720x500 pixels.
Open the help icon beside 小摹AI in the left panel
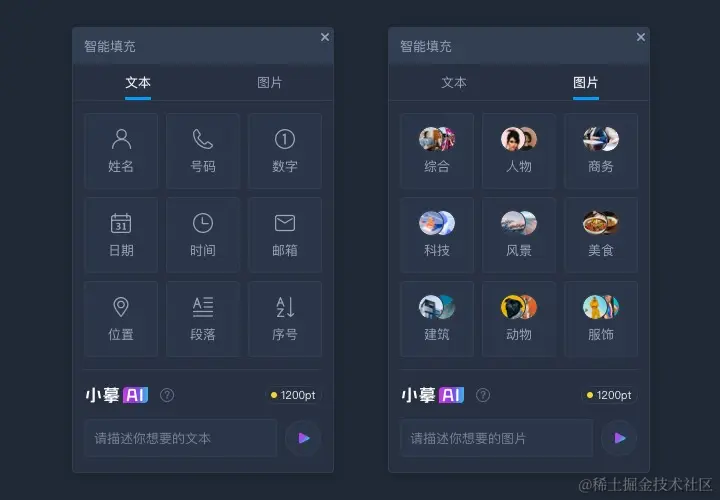pos(167,395)
